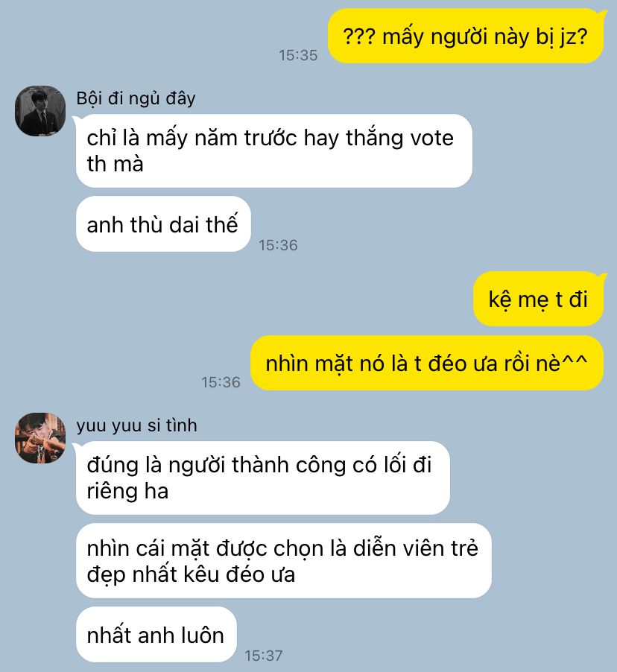This screenshot has height=672, width=617.
Task: Tap the sender name Bội đi ngủ đây
Action: [136, 98]
